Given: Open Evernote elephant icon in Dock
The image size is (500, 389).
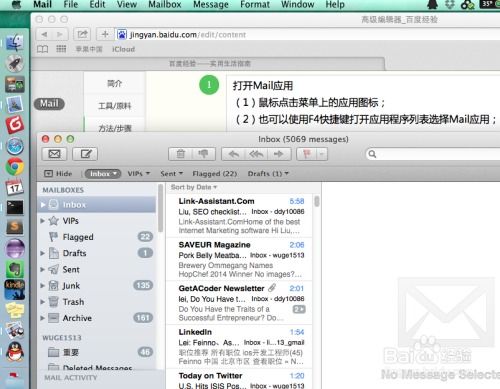Looking at the screenshot, I should pos(15,269).
